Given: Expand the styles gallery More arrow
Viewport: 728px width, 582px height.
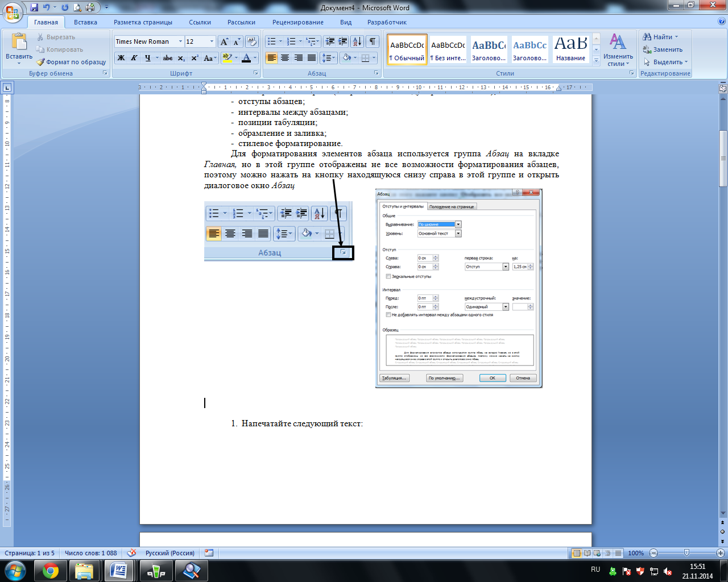Looking at the screenshot, I should tap(596, 60).
